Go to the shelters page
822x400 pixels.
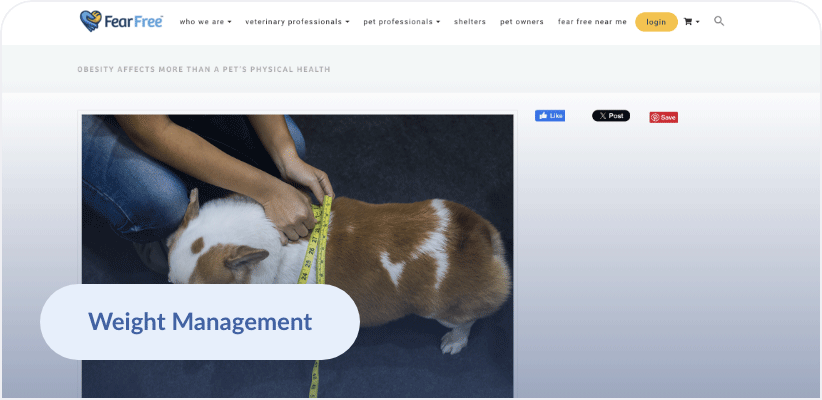coord(470,22)
